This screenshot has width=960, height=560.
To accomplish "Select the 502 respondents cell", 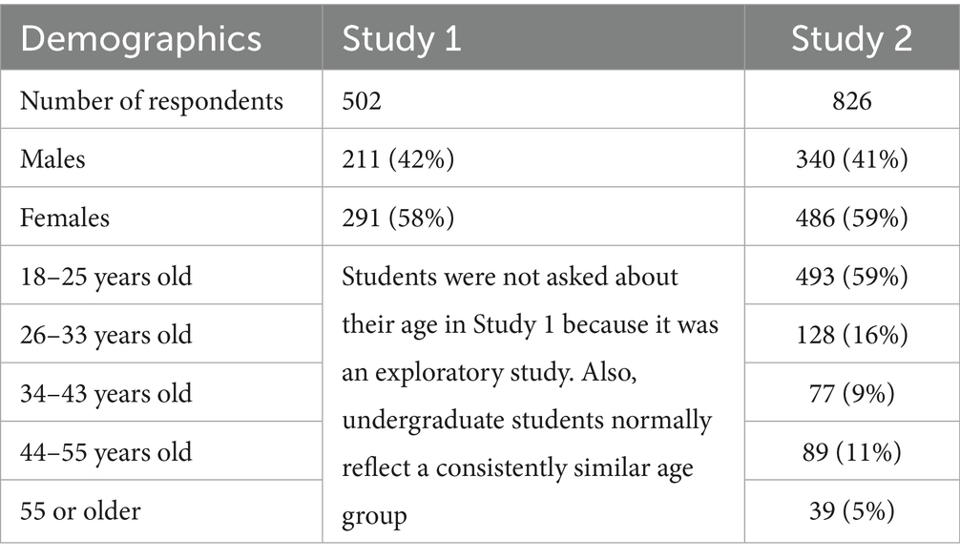I will coord(362,100).
